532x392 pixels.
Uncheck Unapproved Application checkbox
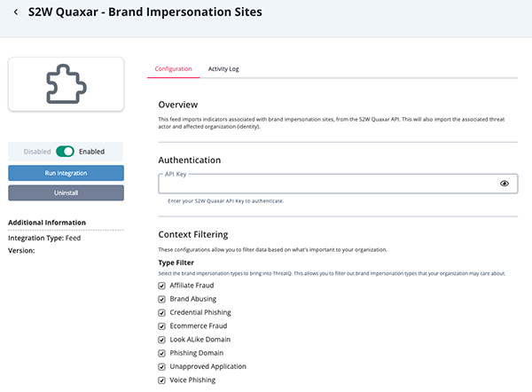(x=162, y=367)
